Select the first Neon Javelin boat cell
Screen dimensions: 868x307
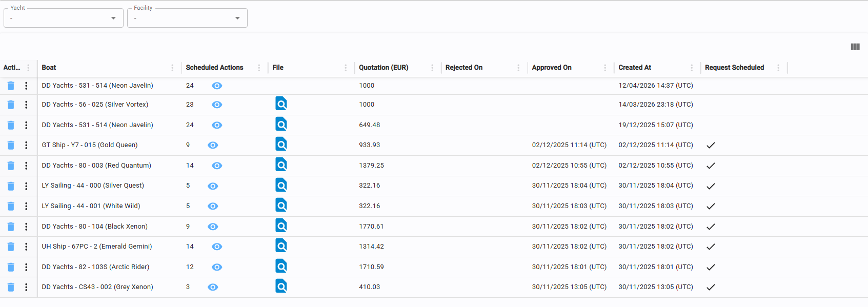[x=97, y=86]
